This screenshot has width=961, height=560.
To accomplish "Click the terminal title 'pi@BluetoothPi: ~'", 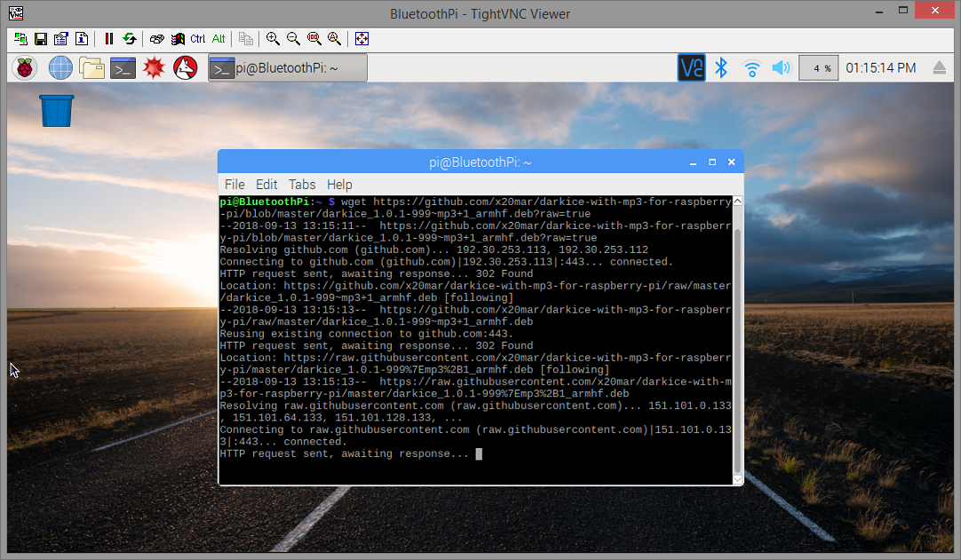I will [480, 162].
